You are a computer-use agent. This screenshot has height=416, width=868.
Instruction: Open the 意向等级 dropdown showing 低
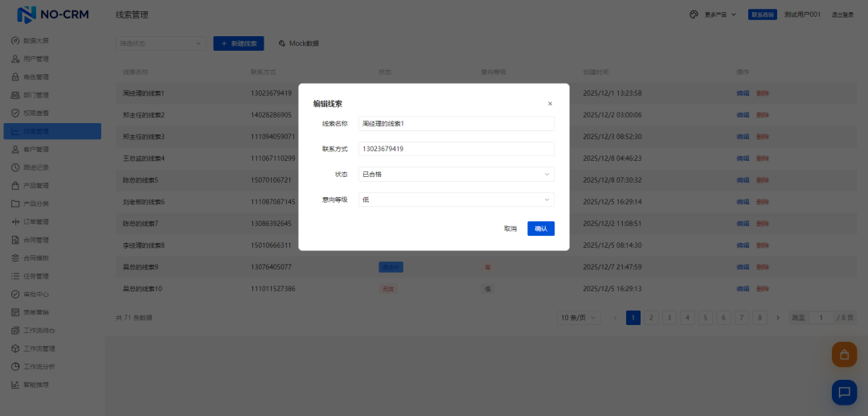pos(457,200)
